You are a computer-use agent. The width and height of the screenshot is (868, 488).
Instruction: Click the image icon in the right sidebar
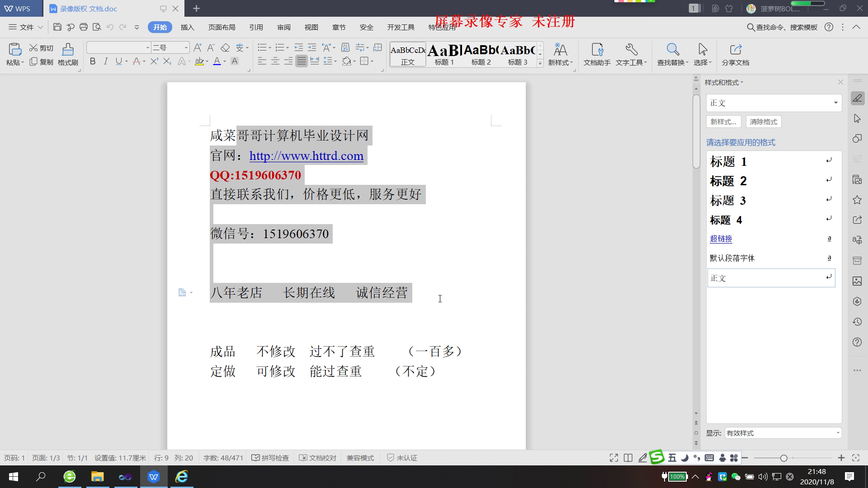[x=857, y=281]
